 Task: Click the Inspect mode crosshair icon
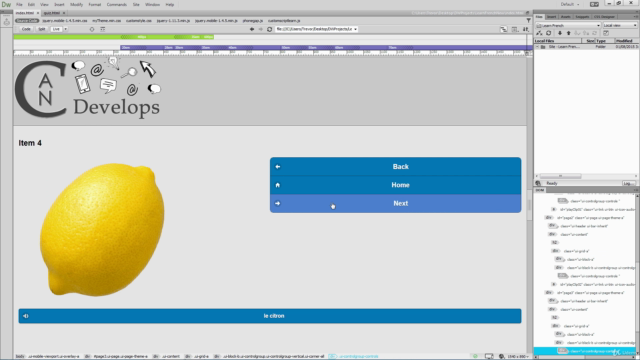[x=92, y=29]
